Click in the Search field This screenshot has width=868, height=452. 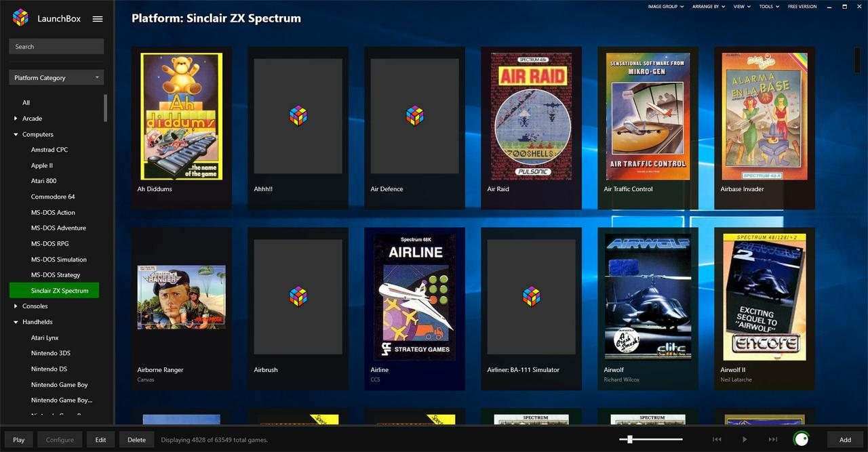pyautogui.click(x=56, y=46)
